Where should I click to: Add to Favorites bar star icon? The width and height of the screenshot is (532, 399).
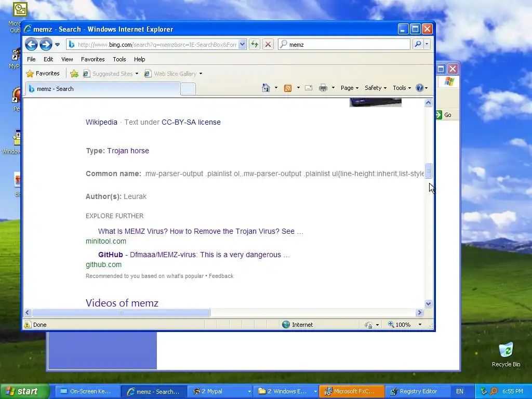coord(74,73)
